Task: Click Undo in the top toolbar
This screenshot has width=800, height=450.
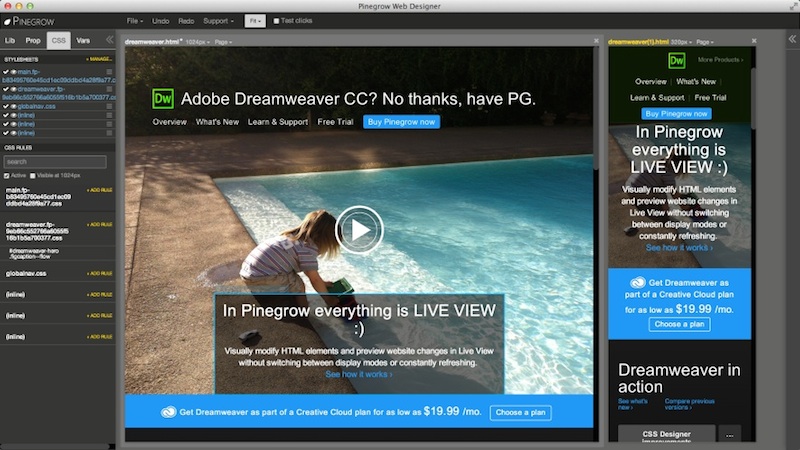Action: [160, 21]
